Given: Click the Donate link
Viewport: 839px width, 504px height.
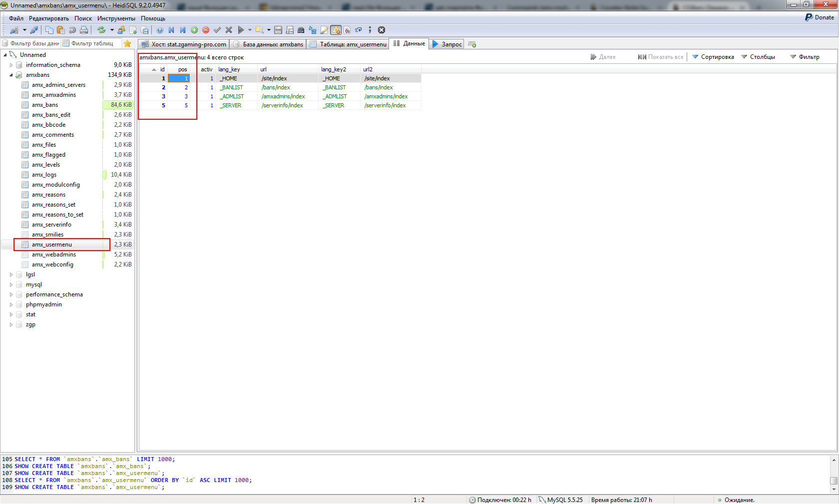Looking at the screenshot, I should coord(820,17).
